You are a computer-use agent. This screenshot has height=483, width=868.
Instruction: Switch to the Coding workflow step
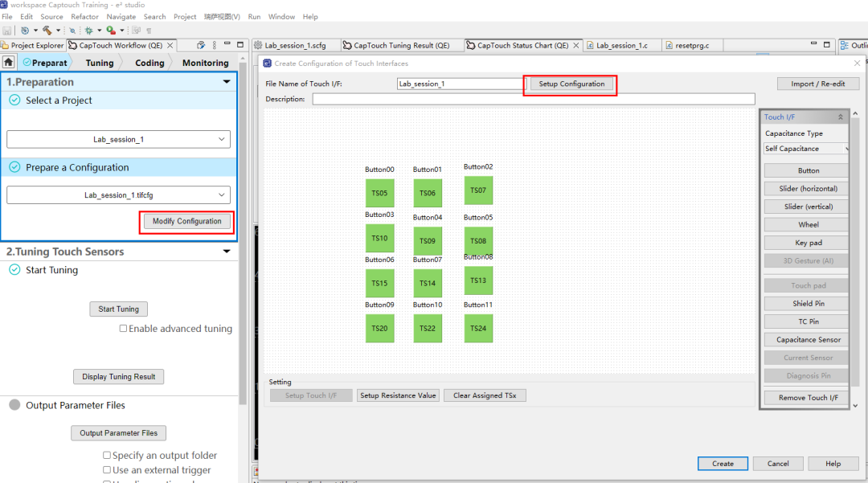(x=149, y=63)
